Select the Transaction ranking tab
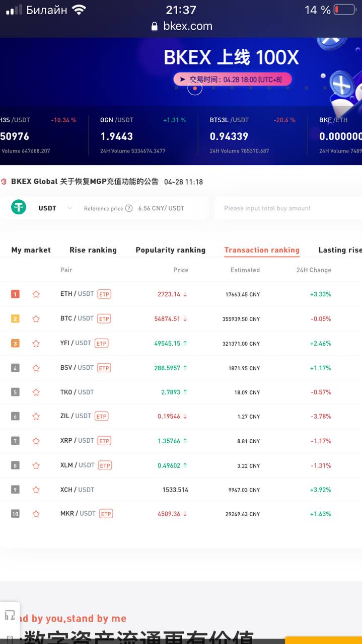This screenshot has width=362, height=644. point(262,250)
